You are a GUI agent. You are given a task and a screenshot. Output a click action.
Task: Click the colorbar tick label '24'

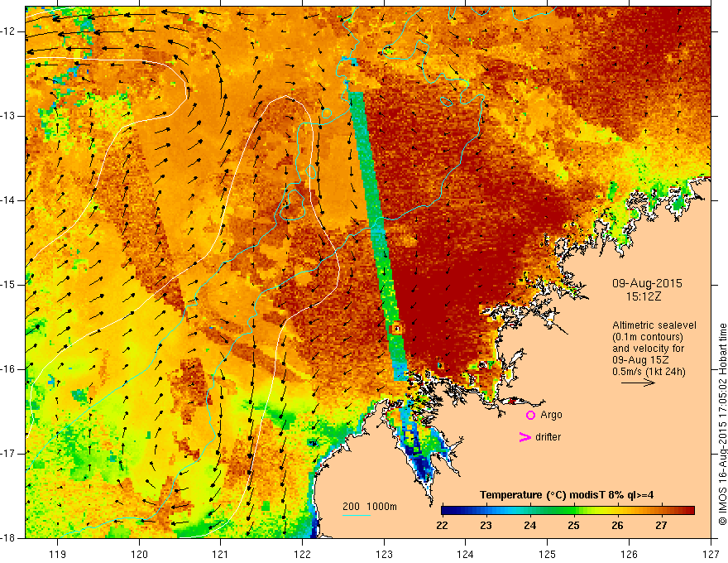click(529, 526)
